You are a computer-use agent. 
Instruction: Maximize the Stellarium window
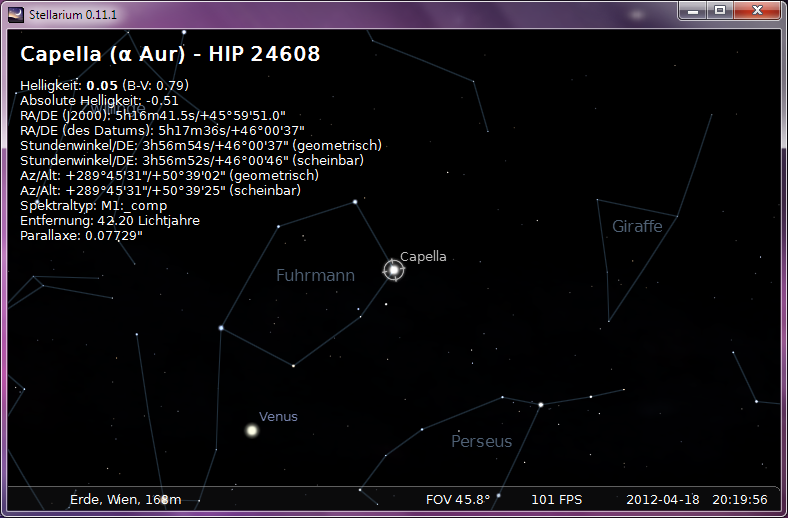720,10
